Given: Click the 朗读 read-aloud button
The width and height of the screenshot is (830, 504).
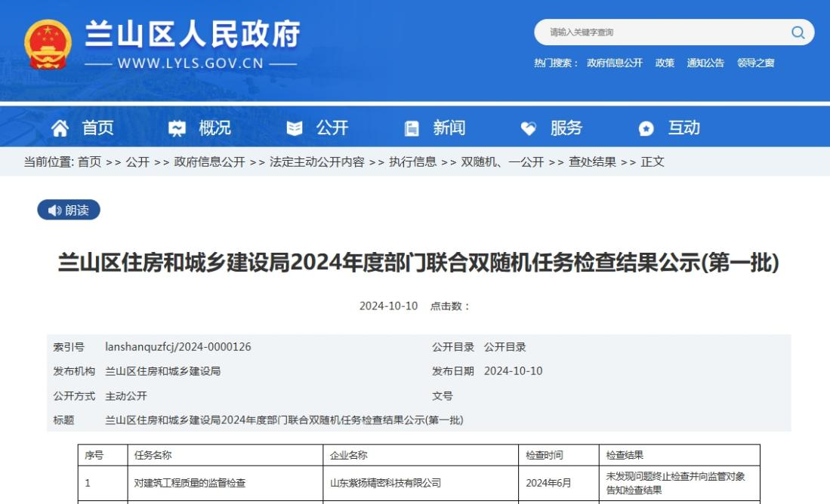Looking at the screenshot, I should click(69, 210).
